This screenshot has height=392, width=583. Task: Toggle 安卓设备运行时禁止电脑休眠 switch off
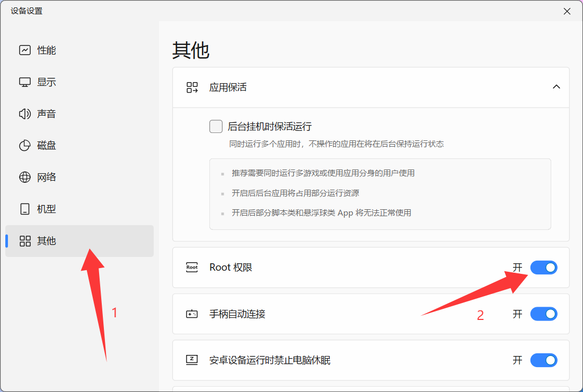[x=544, y=360]
